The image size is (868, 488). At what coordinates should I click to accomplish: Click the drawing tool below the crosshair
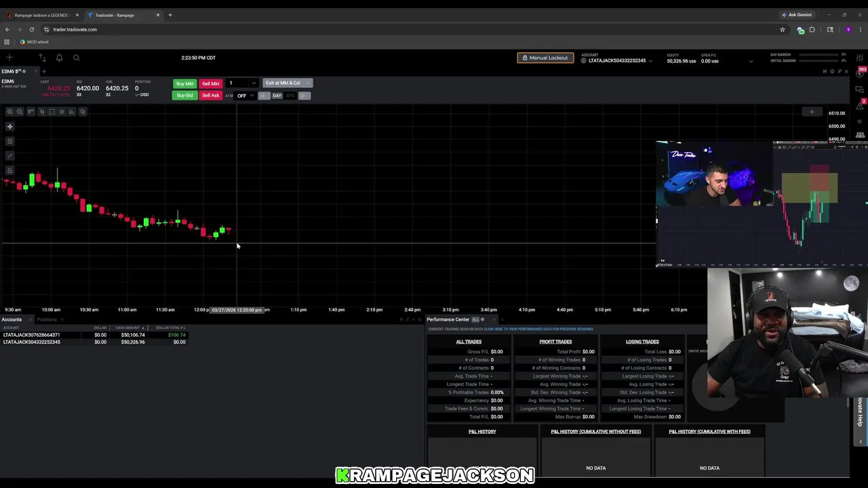coord(9,141)
